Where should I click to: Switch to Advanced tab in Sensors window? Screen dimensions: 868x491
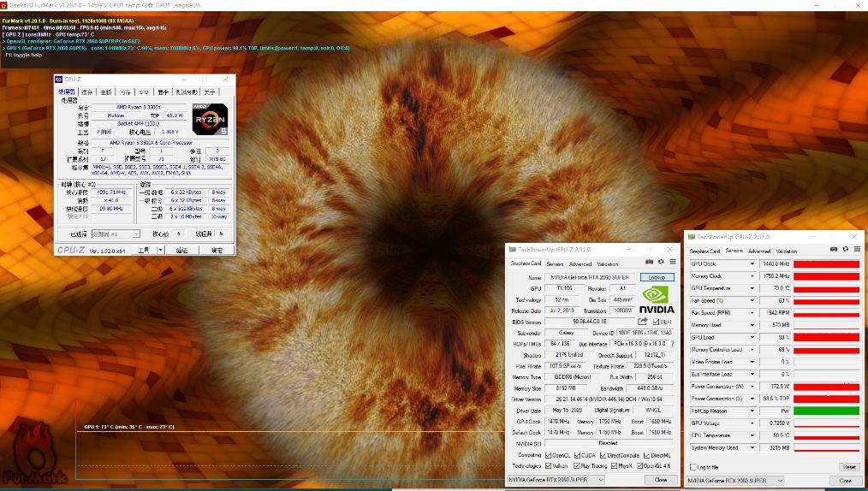759,251
